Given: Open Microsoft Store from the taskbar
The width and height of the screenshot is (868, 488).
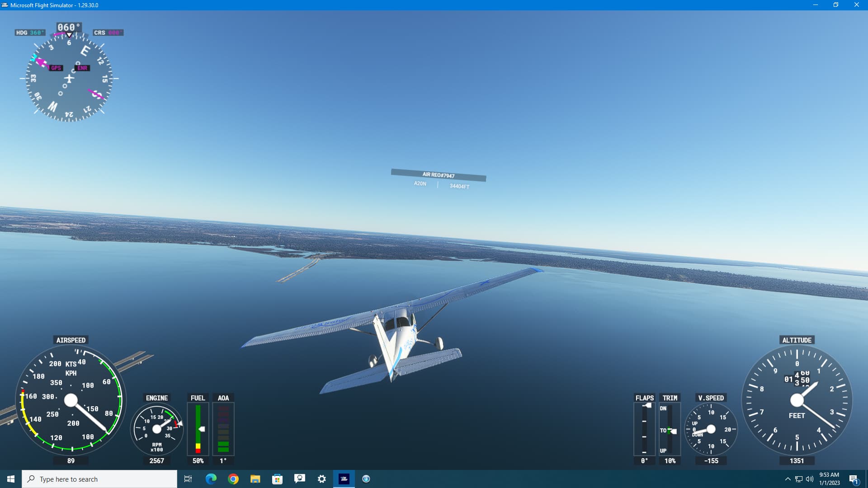Looking at the screenshot, I should (x=277, y=479).
